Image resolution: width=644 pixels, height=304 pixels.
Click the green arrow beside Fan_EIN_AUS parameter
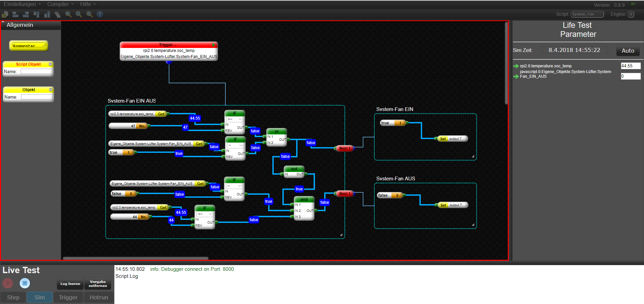[516, 76]
